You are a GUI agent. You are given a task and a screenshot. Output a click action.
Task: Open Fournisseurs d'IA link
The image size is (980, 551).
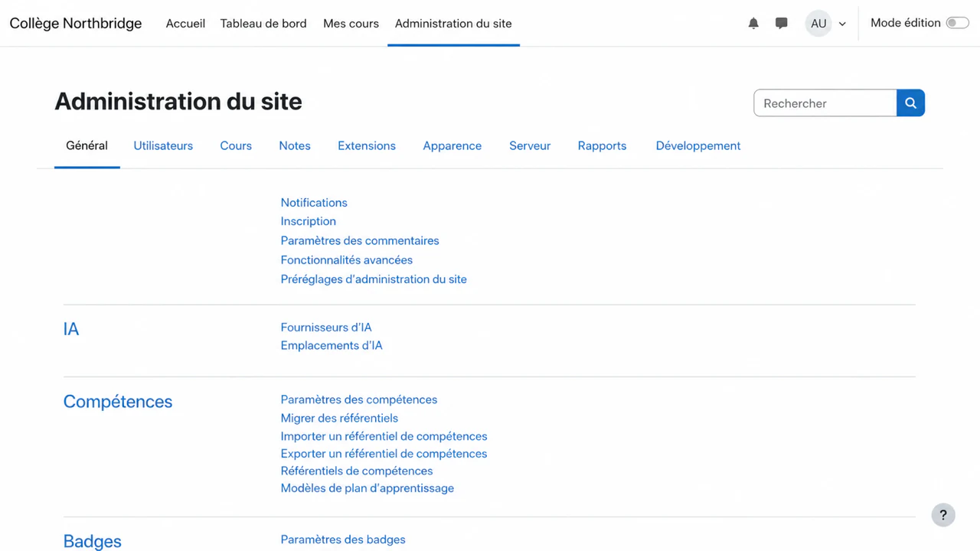tap(326, 328)
